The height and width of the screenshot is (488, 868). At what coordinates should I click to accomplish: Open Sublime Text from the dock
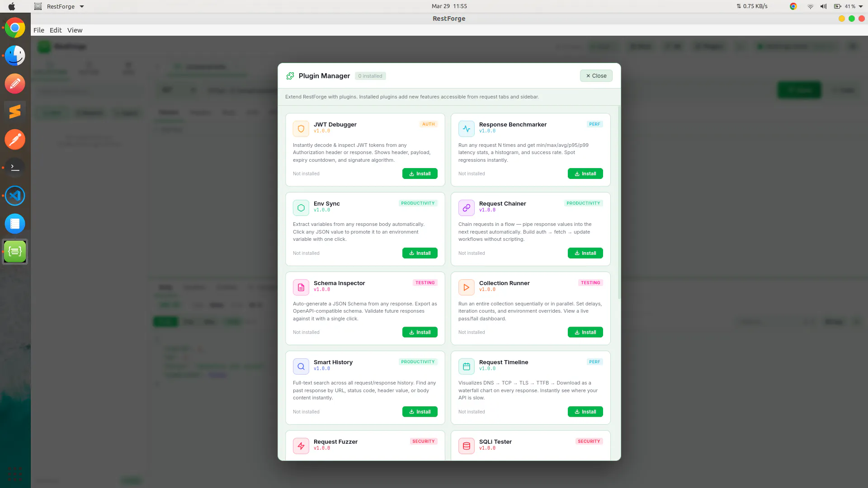15,112
